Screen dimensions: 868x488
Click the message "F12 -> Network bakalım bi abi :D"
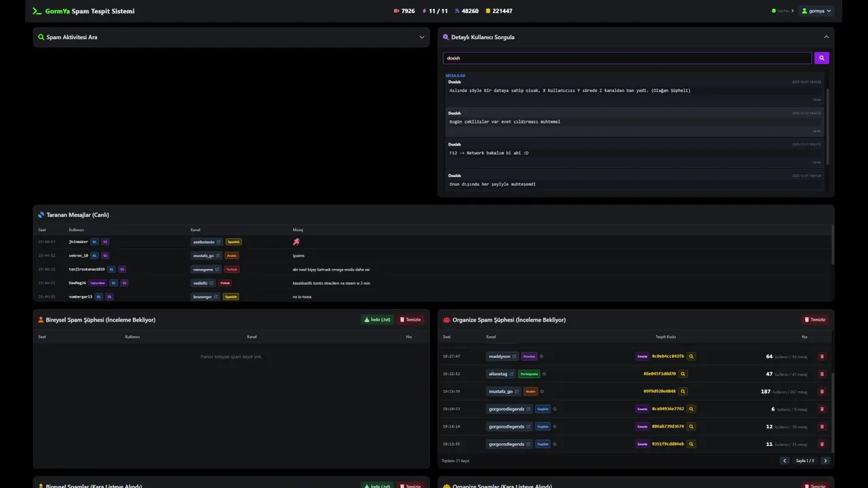coord(489,153)
